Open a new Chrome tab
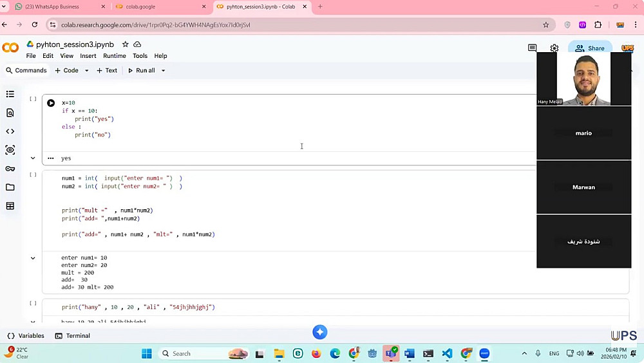 pyautogui.click(x=320, y=6)
